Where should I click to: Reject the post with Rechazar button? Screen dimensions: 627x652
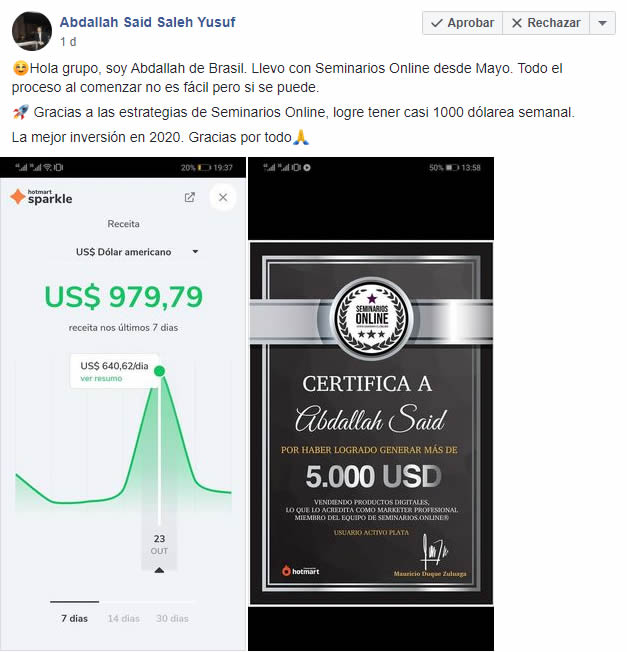tap(546, 23)
